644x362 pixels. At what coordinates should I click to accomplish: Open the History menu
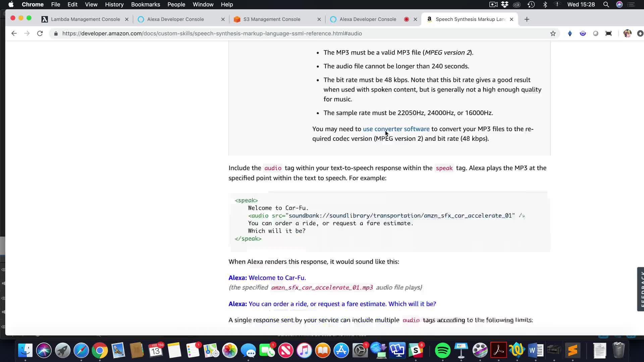click(114, 4)
